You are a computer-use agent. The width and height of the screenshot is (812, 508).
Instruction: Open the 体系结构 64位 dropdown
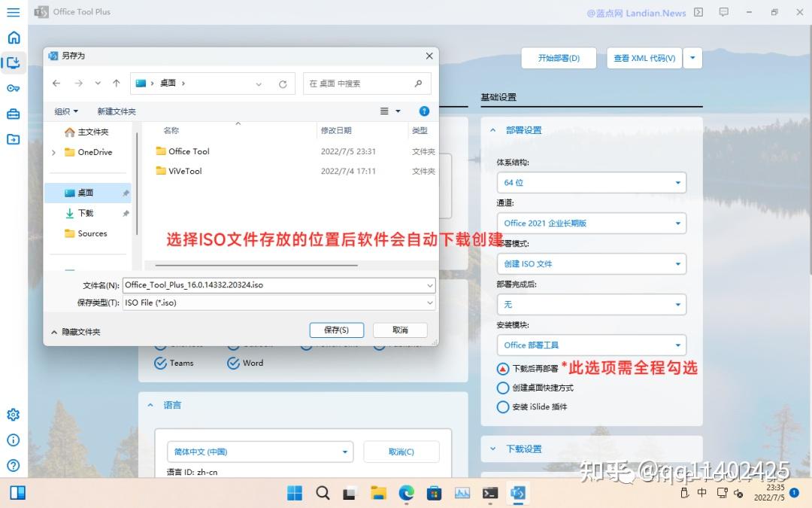pos(592,182)
